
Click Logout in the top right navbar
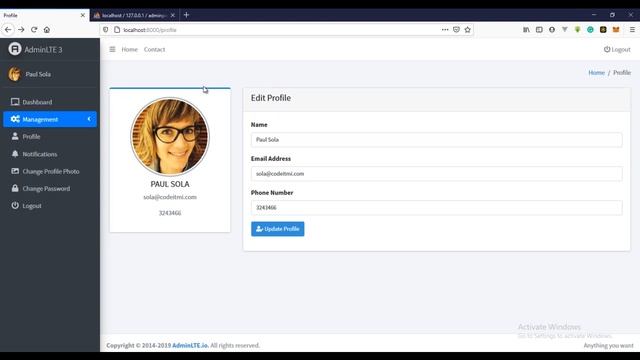pos(617,49)
